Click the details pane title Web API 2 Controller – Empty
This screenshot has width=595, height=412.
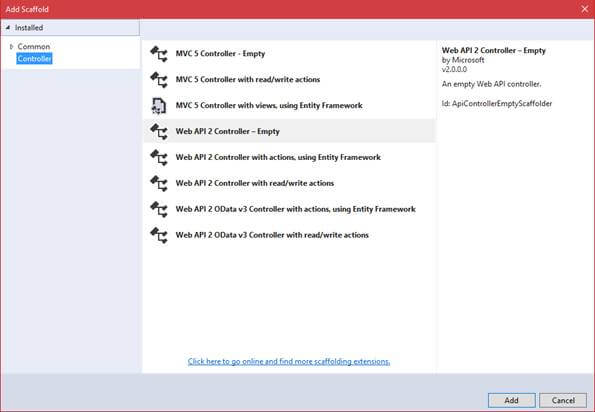click(494, 50)
